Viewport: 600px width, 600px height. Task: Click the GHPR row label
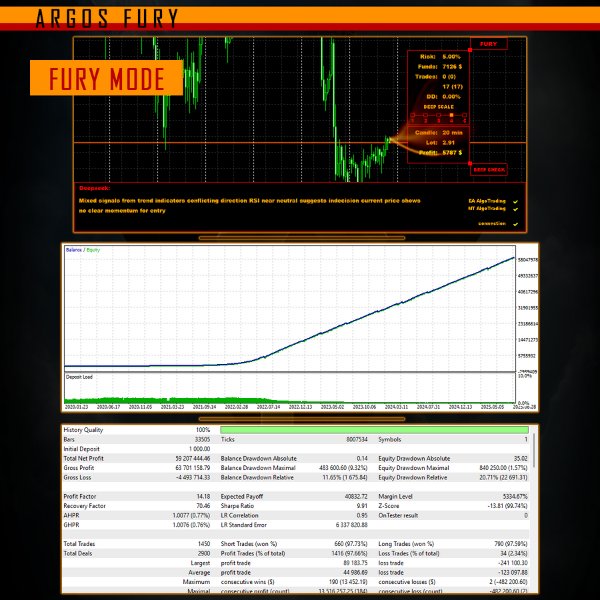(71, 525)
